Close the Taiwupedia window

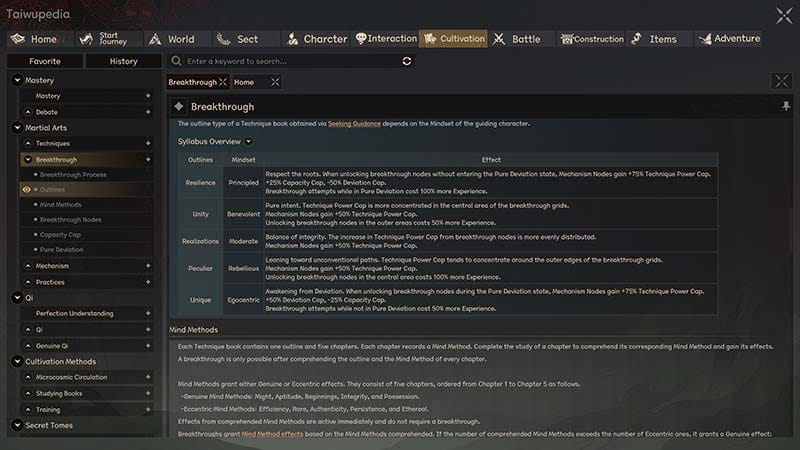click(784, 15)
